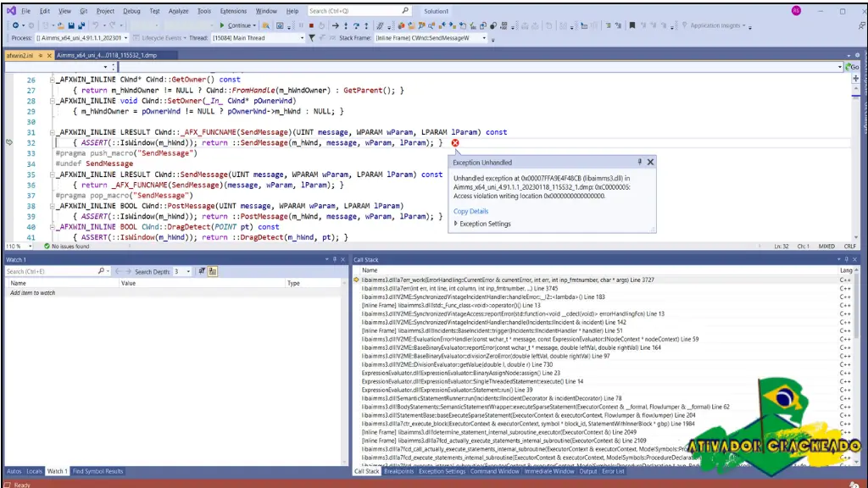
Task: Collapse code region at line 35
Action: 52,175
